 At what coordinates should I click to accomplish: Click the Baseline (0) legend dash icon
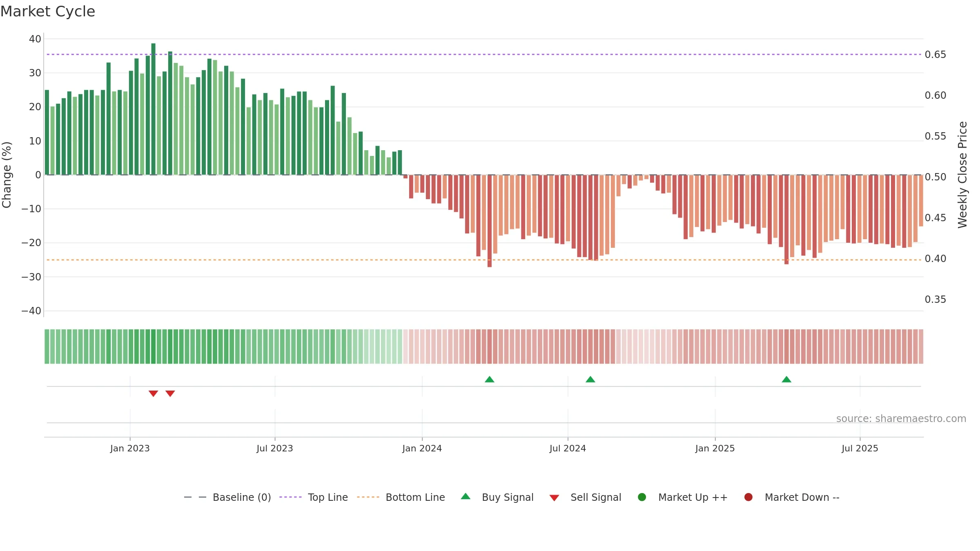pos(195,497)
